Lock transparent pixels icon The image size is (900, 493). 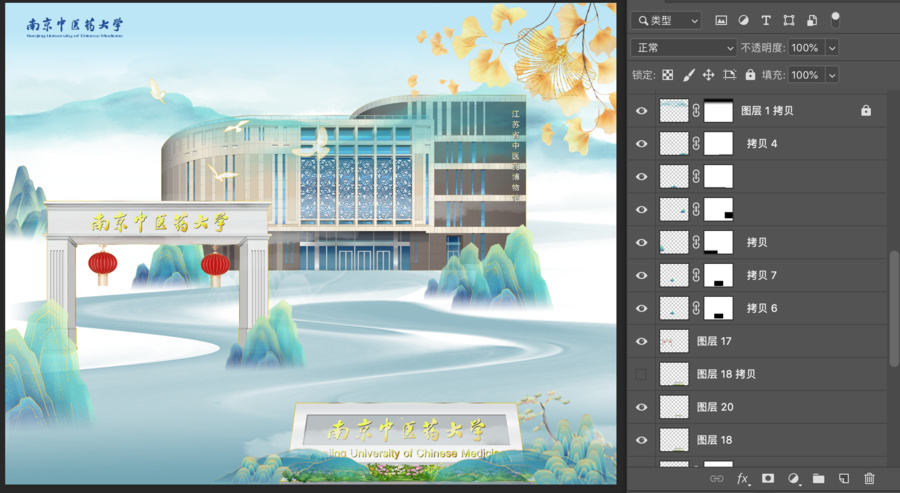click(668, 75)
